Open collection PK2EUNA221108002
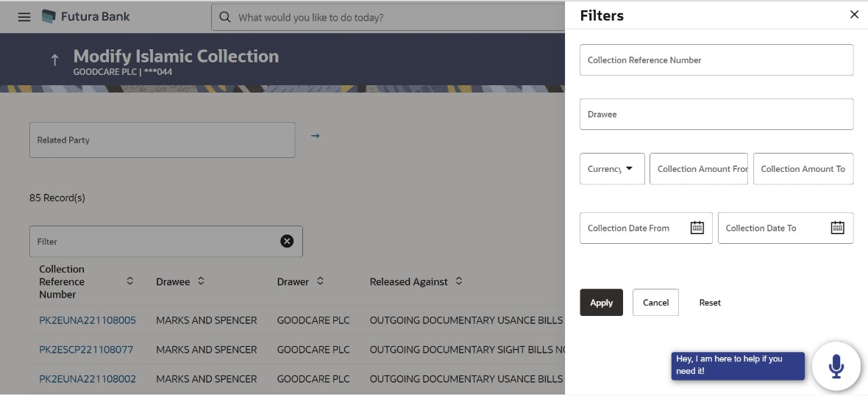This screenshot has height=396, width=868. [x=88, y=379]
